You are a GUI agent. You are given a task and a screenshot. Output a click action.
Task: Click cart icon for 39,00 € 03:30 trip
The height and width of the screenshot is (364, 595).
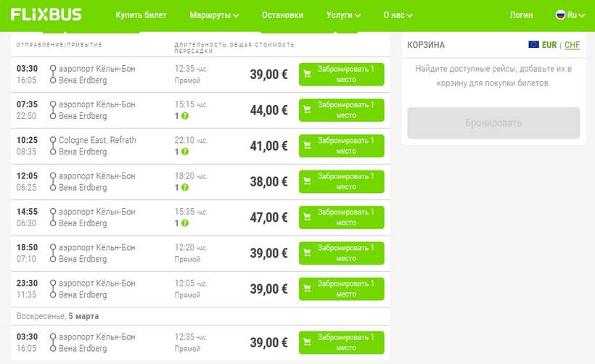tap(308, 75)
